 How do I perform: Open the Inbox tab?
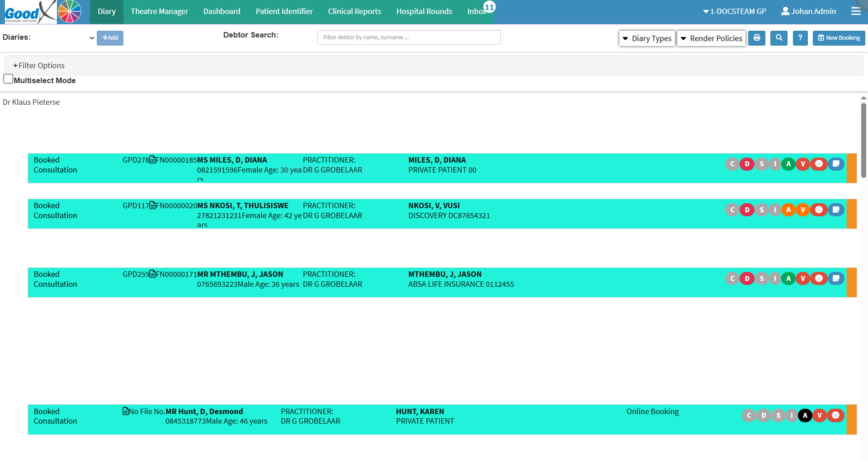[476, 12]
